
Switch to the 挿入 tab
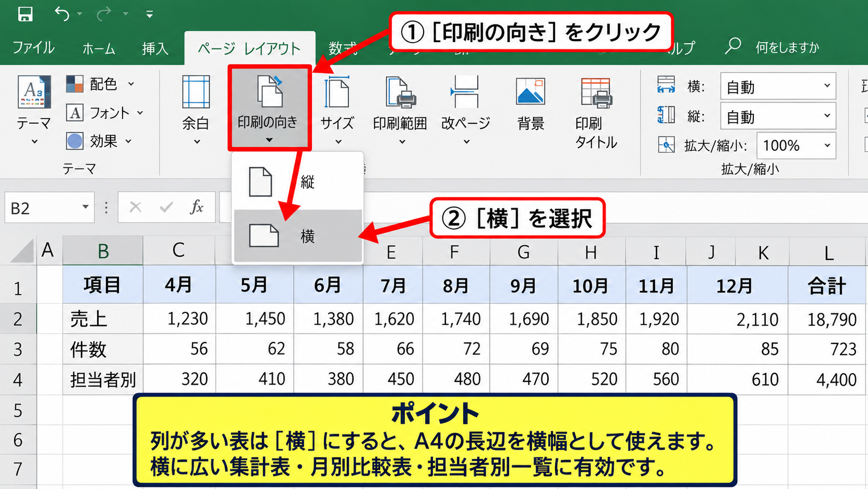point(155,48)
